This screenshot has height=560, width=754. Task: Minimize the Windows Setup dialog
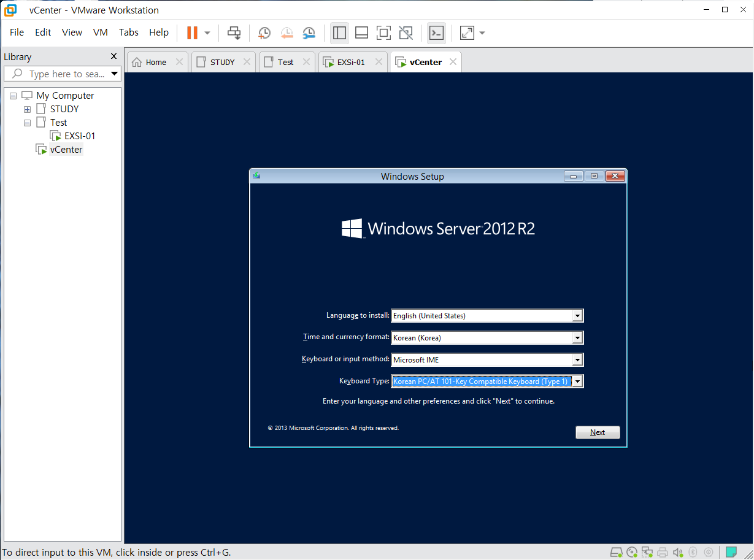(x=573, y=176)
